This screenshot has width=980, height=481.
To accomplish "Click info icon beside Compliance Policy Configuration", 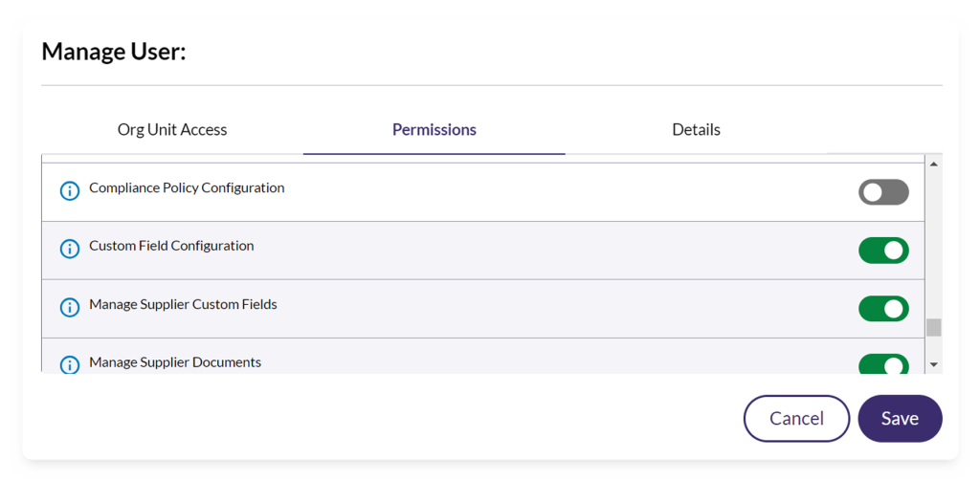I will coord(69,191).
